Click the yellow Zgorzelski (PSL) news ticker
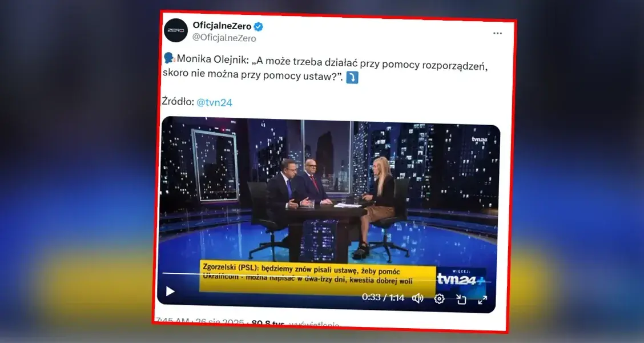The height and width of the screenshot is (343, 644). coord(317,278)
